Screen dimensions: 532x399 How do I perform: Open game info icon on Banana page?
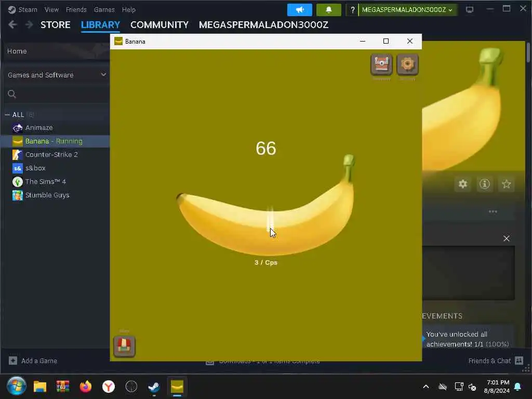click(485, 184)
